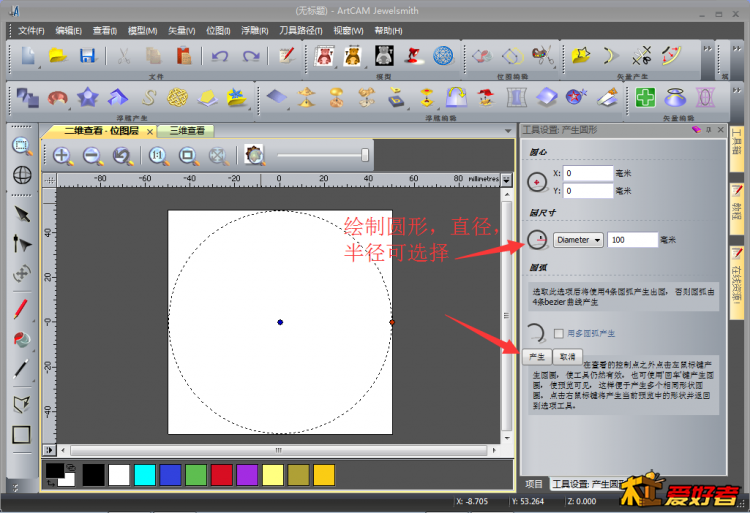The width and height of the screenshot is (750, 513).
Task: Click the yellow star vector creation icon
Action: (x=581, y=56)
